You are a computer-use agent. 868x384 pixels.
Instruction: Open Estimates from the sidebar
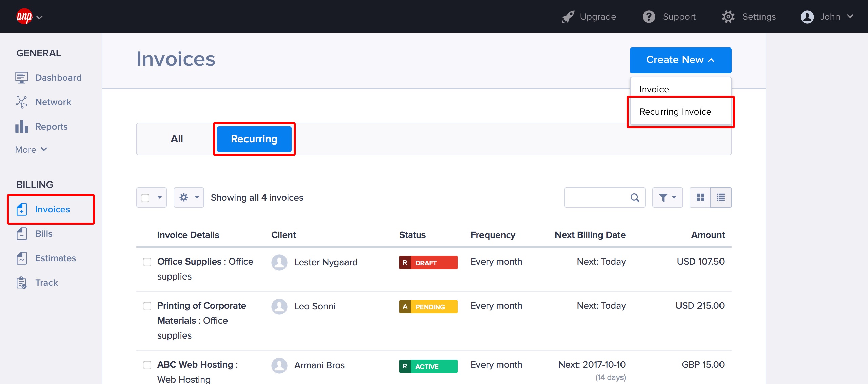pyautogui.click(x=55, y=258)
